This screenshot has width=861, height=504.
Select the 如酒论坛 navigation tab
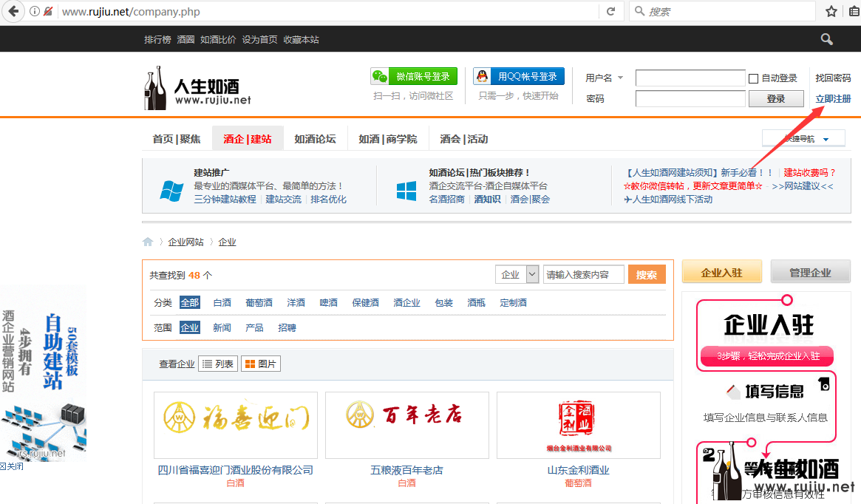click(315, 139)
